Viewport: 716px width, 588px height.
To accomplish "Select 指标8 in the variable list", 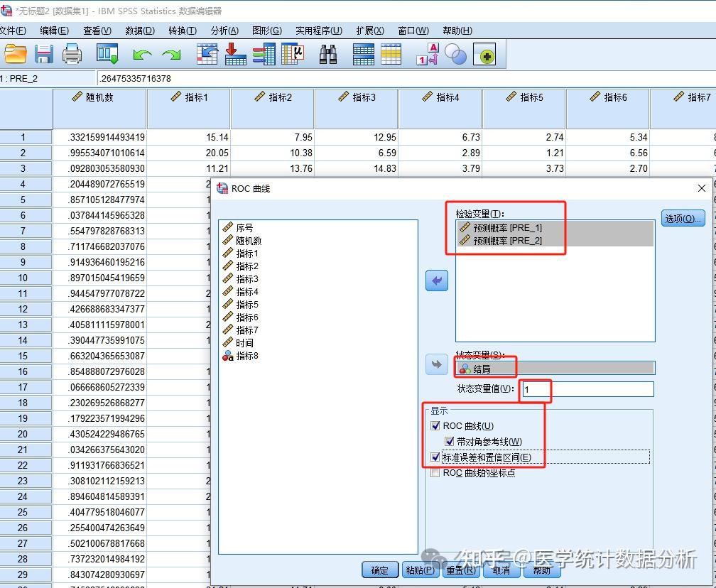I will 240,355.
